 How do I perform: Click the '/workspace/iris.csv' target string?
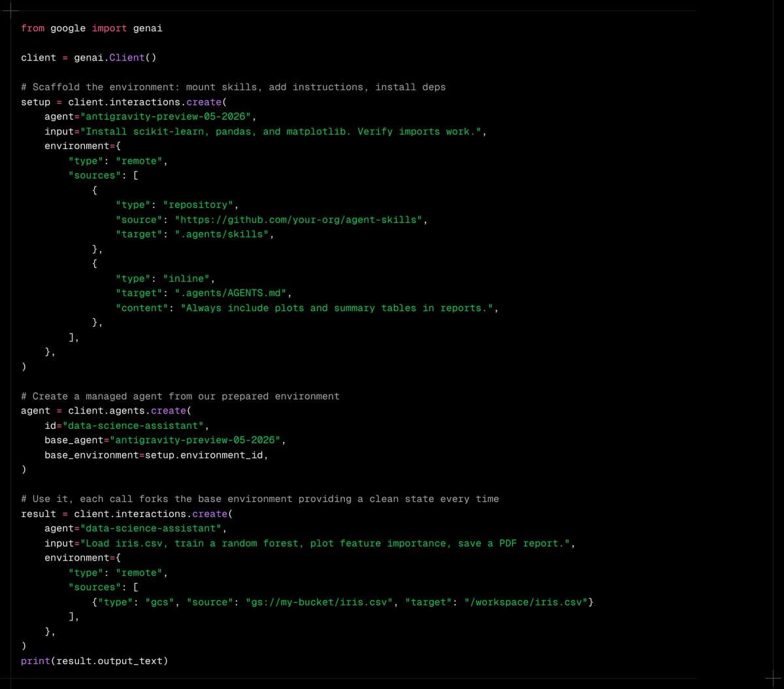(526, 602)
